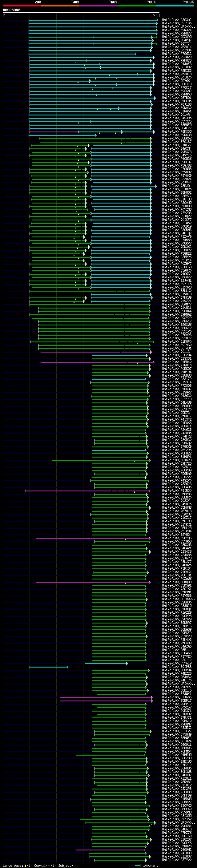Select the UniRef100_B8BNF5 label
This screenshot has height=868, width=197.
point(177,125)
